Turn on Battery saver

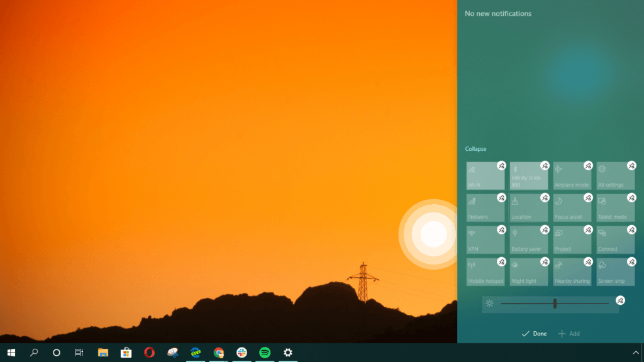tap(528, 239)
